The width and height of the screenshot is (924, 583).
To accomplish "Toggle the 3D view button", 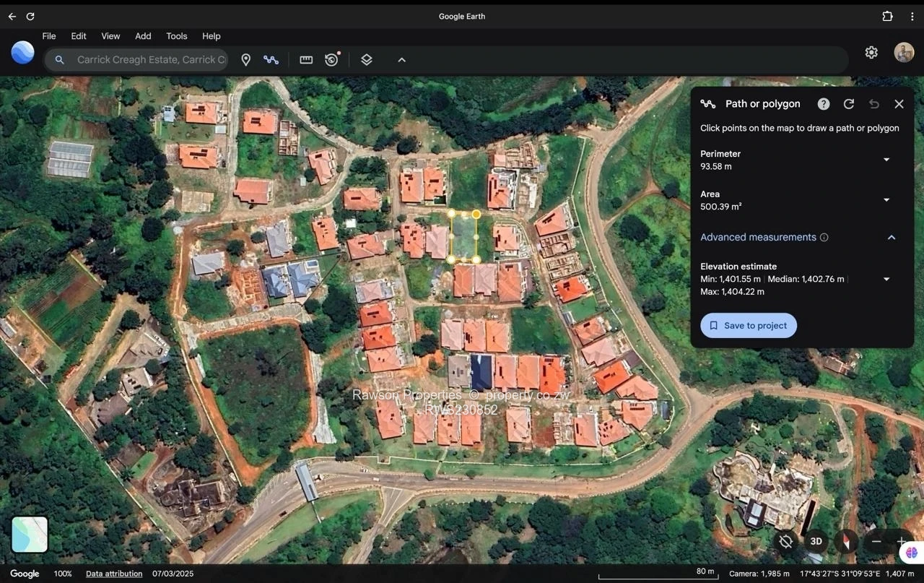I will [x=816, y=541].
